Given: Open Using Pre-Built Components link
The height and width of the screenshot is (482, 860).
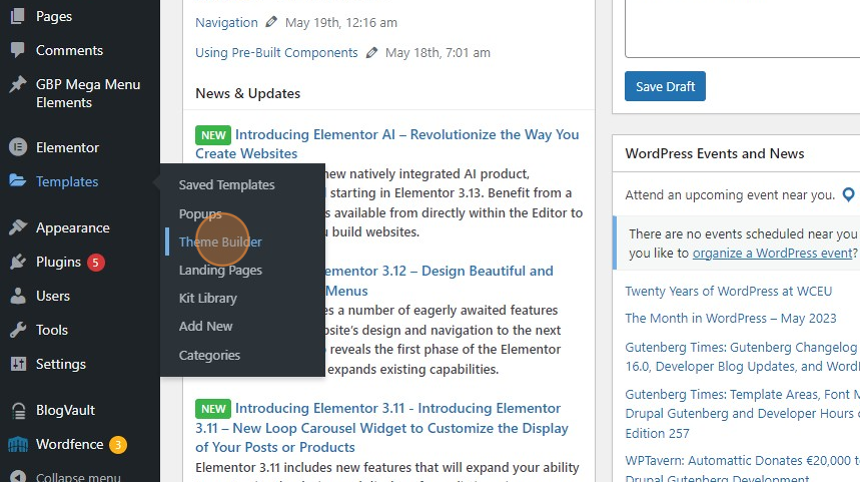Looking at the screenshot, I should tap(276, 53).
